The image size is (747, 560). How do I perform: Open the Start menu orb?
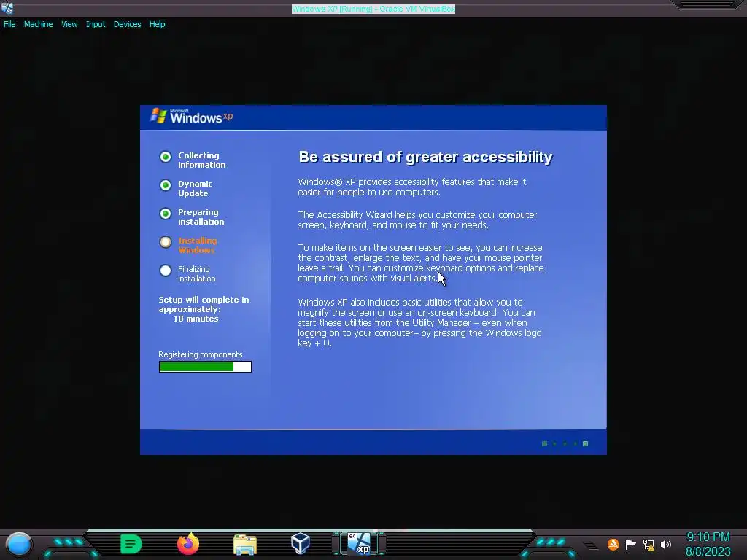(19, 544)
